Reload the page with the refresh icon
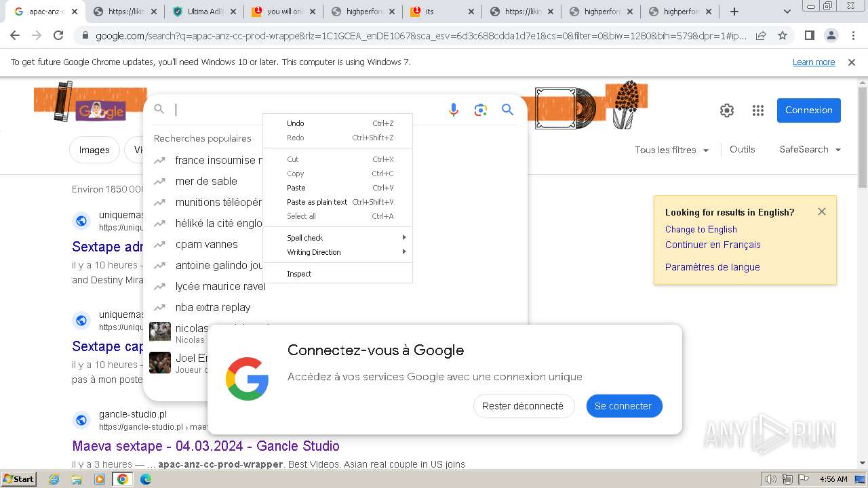 pos(58,36)
